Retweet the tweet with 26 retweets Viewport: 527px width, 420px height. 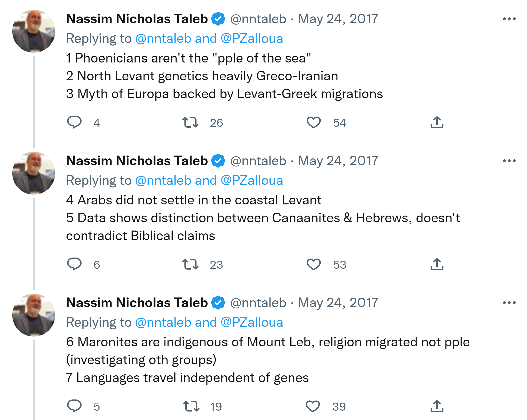(x=190, y=123)
